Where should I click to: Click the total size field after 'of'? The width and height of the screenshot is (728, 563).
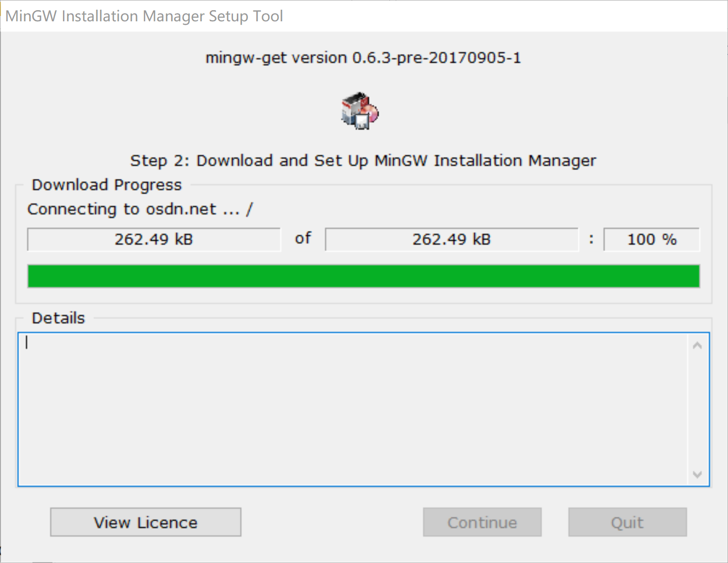pyautogui.click(x=452, y=239)
